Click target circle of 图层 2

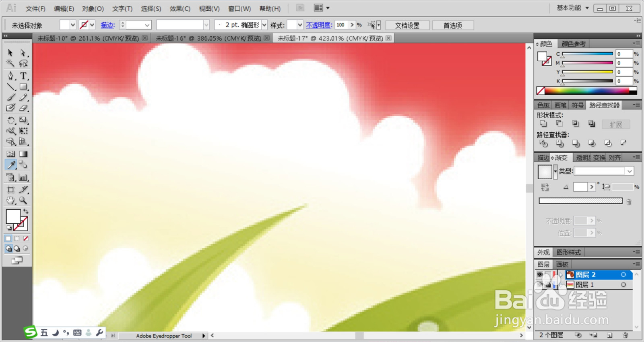[x=623, y=274]
